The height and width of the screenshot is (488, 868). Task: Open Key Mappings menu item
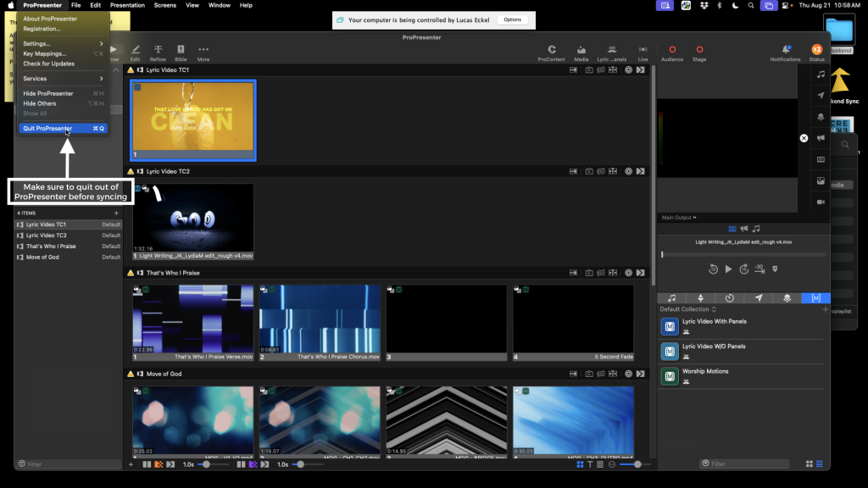44,53
